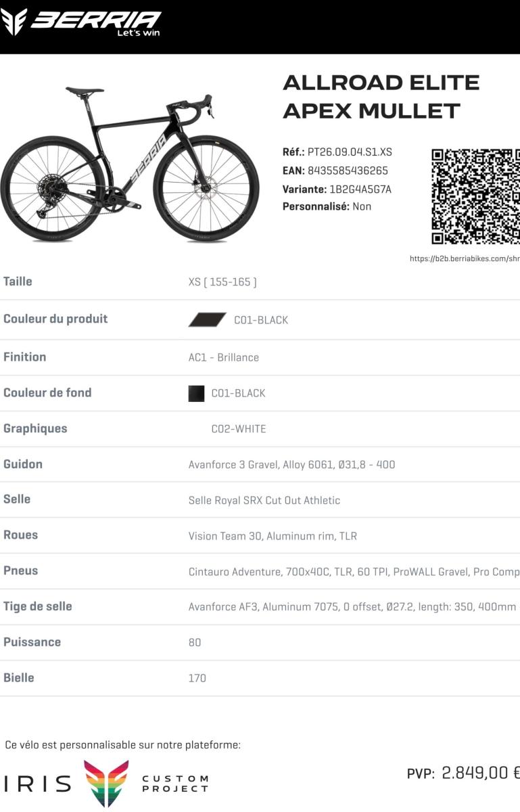The width and height of the screenshot is (520, 812).
Task: Click the Roues Vision Team 30 value
Action: click(273, 537)
